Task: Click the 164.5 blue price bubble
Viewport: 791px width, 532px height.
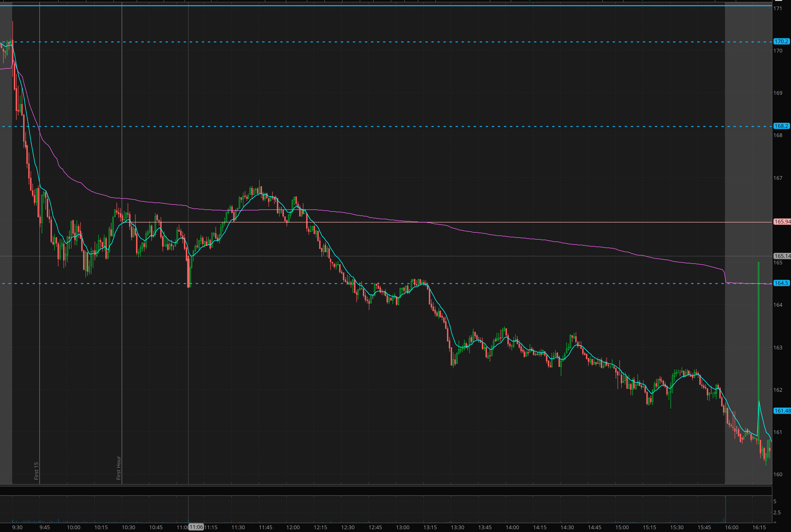Action: click(781, 283)
